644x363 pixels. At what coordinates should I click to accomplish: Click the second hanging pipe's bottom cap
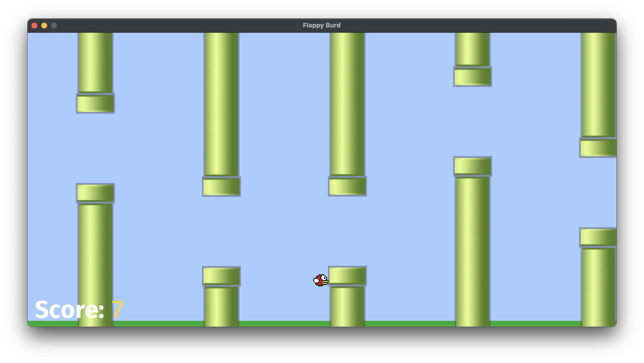[x=221, y=187]
